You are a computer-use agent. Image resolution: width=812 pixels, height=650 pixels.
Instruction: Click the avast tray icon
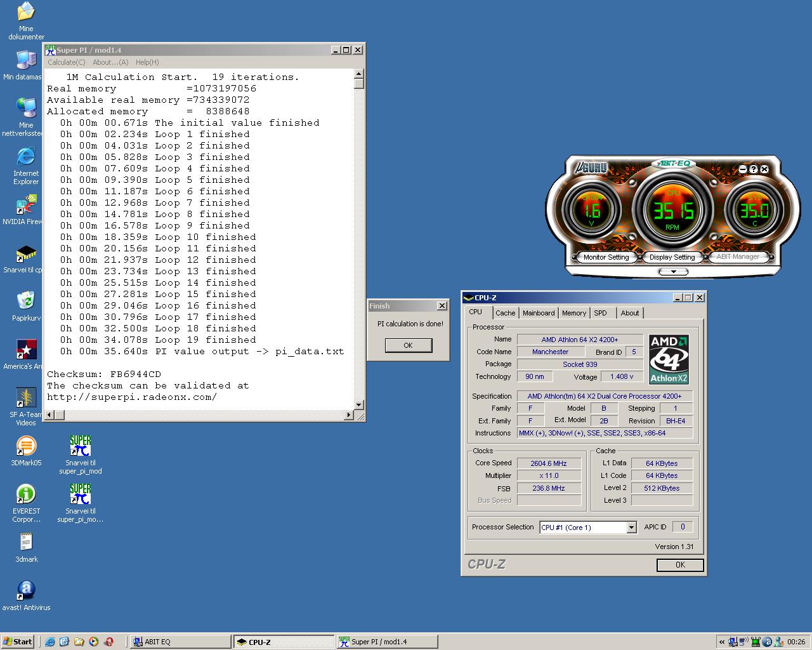[x=767, y=642]
